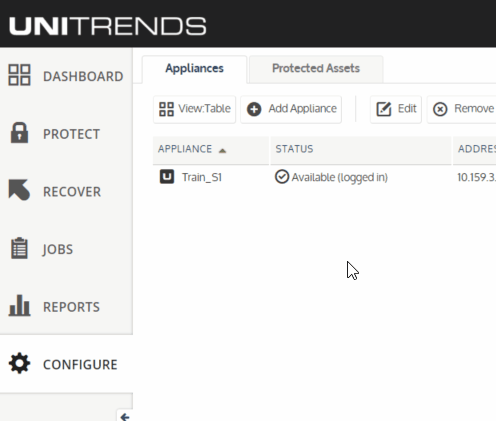Toggle the APPLIANCE sort arrow

point(222,151)
